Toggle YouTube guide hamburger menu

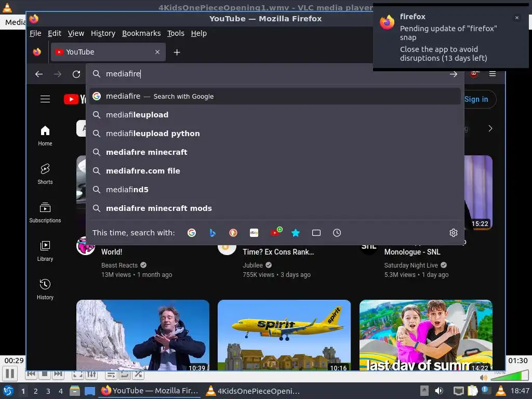(x=45, y=99)
